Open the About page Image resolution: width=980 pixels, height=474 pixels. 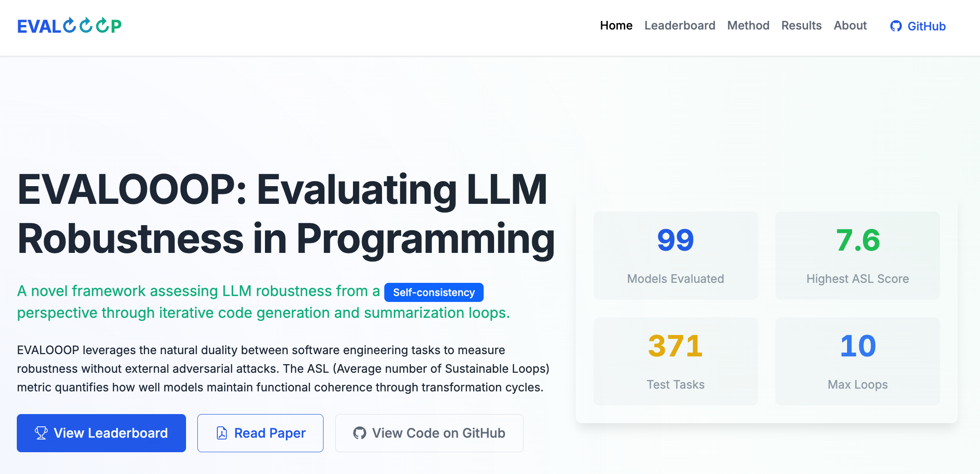tap(850, 26)
